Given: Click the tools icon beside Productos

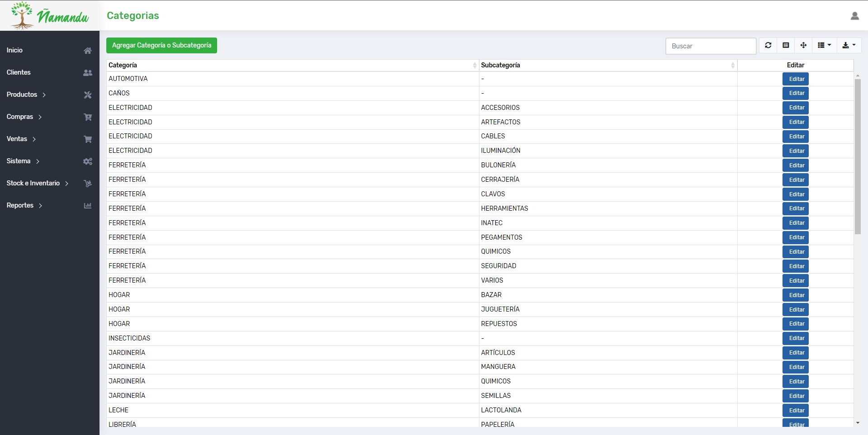Looking at the screenshot, I should pos(88,95).
